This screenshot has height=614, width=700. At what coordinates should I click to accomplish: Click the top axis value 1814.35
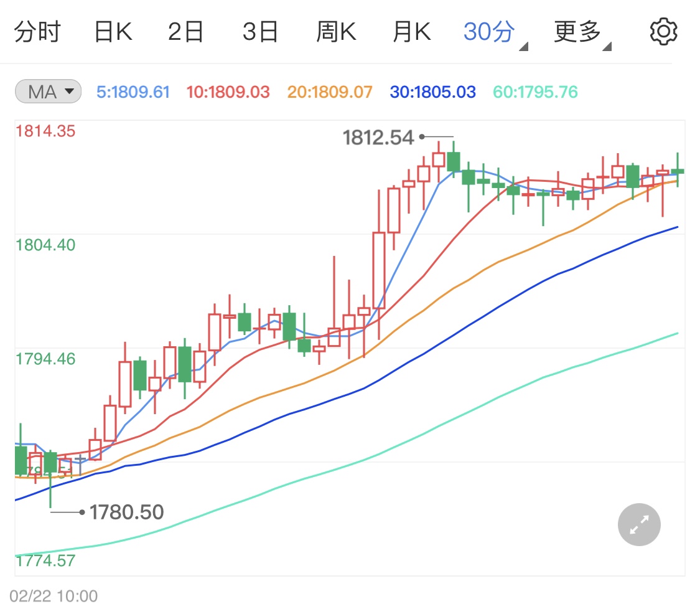click(x=45, y=131)
